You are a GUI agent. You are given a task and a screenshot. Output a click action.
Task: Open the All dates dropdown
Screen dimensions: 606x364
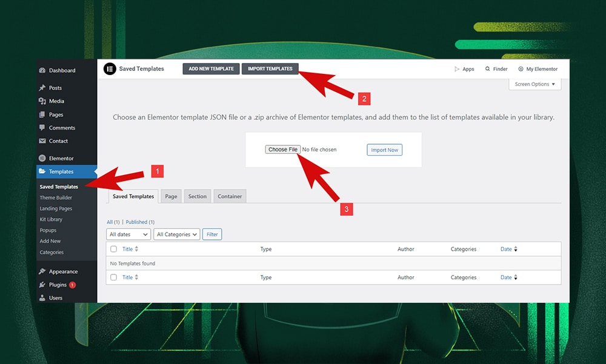[128, 234]
